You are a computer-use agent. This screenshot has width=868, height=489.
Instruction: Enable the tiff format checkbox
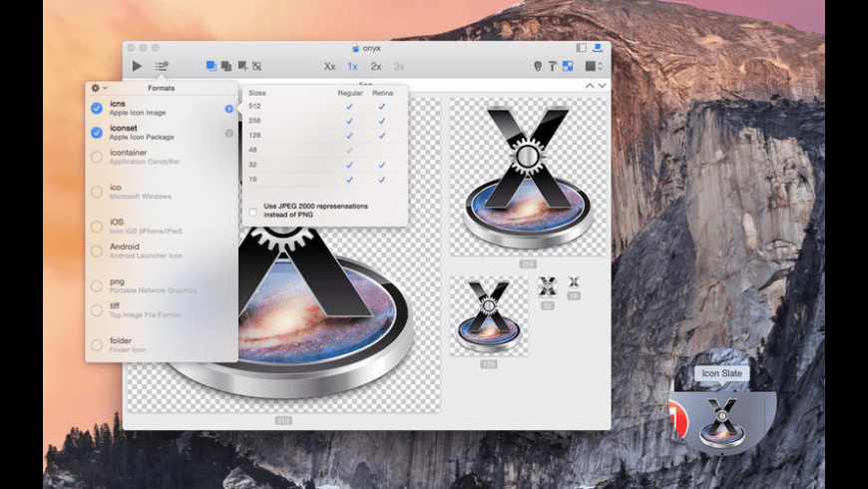(x=97, y=310)
